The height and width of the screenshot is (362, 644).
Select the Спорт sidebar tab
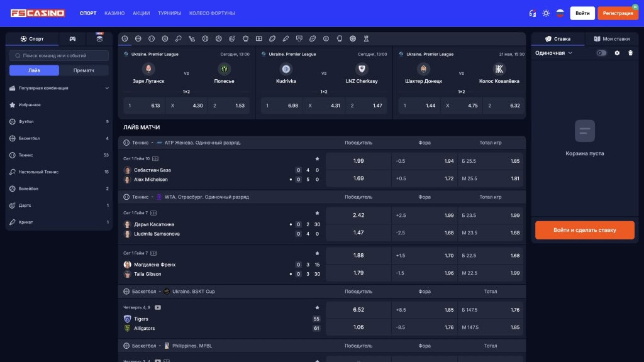point(32,38)
